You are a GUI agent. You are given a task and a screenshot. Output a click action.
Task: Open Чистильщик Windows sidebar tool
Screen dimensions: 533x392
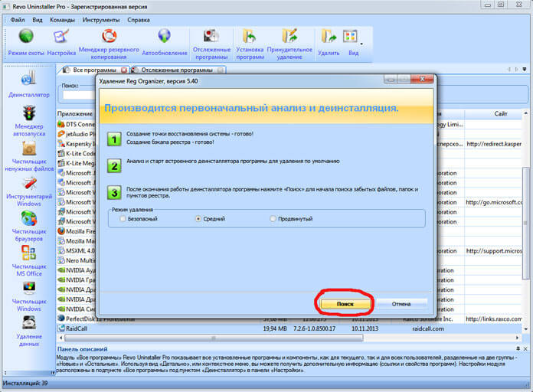point(29,296)
